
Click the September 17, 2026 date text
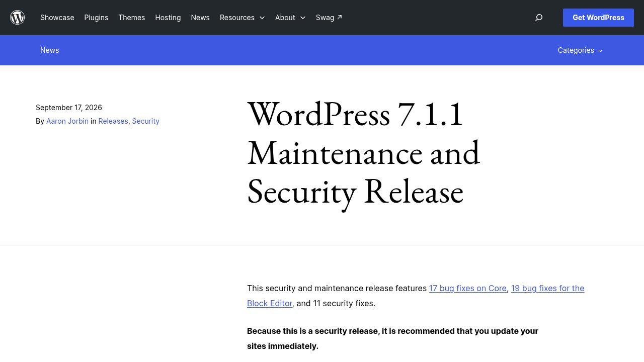[x=69, y=108]
